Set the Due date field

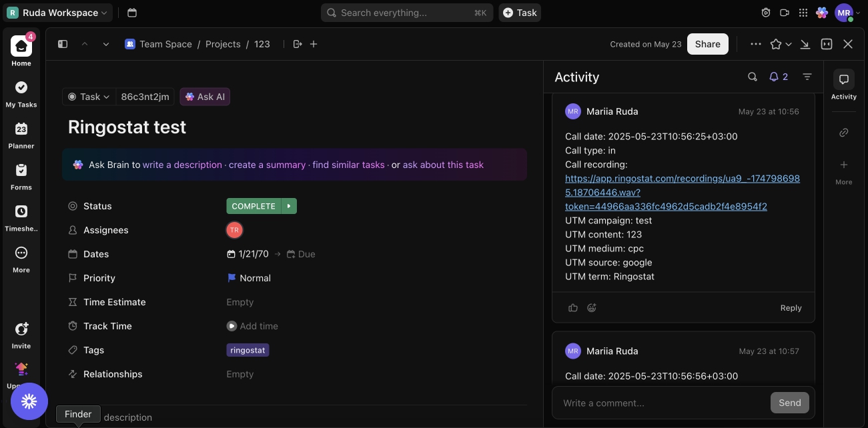301,254
